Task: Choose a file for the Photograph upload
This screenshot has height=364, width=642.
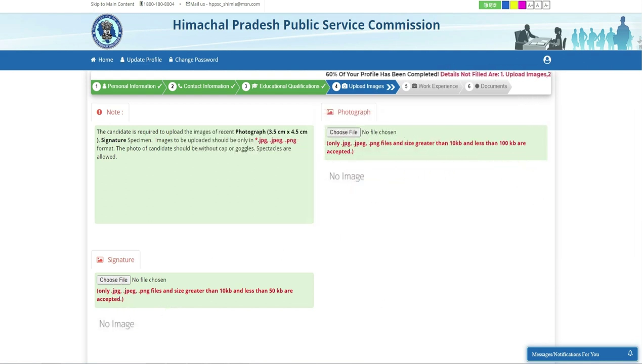Action: click(344, 132)
